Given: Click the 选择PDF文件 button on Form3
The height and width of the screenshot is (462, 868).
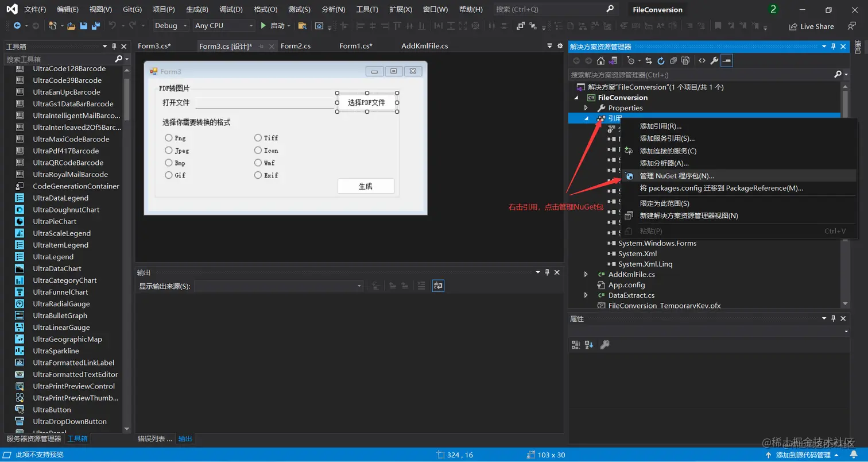Looking at the screenshot, I should pyautogui.click(x=366, y=102).
